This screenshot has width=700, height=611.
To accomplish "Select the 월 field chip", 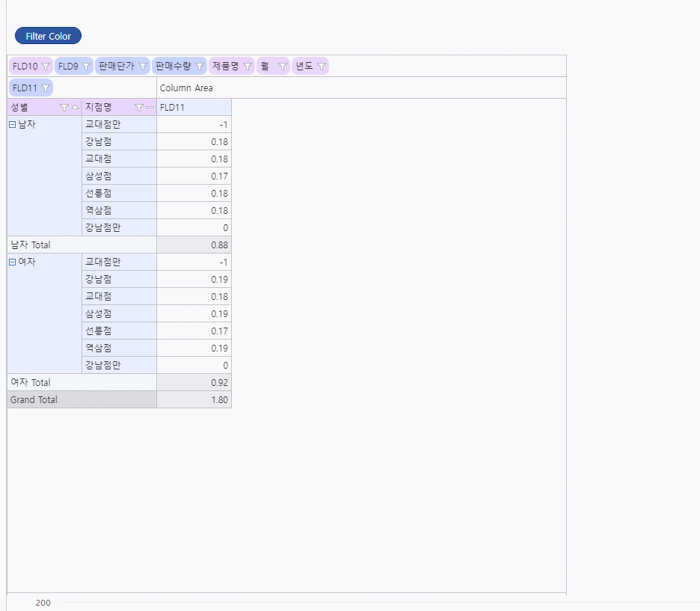I will point(273,66).
